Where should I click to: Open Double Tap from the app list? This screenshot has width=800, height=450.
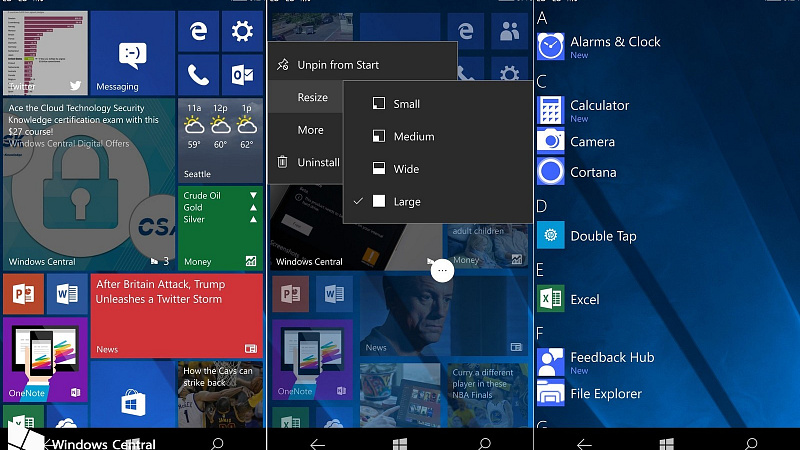[x=587, y=236]
